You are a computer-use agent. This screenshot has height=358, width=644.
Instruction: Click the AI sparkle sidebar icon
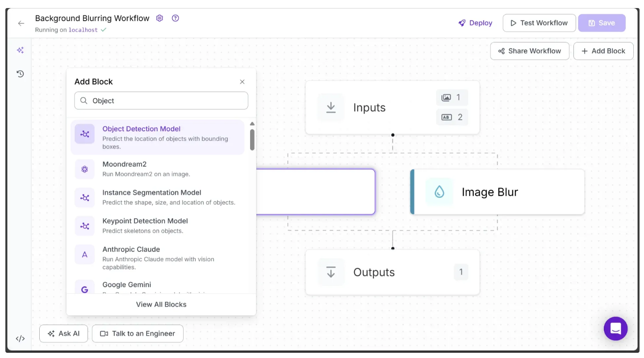(x=20, y=50)
